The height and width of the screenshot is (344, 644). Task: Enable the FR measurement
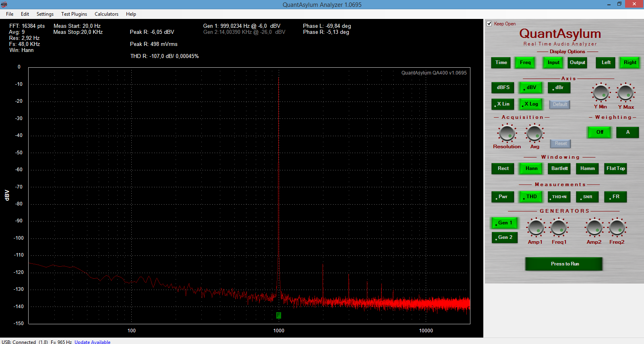(616, 197)
